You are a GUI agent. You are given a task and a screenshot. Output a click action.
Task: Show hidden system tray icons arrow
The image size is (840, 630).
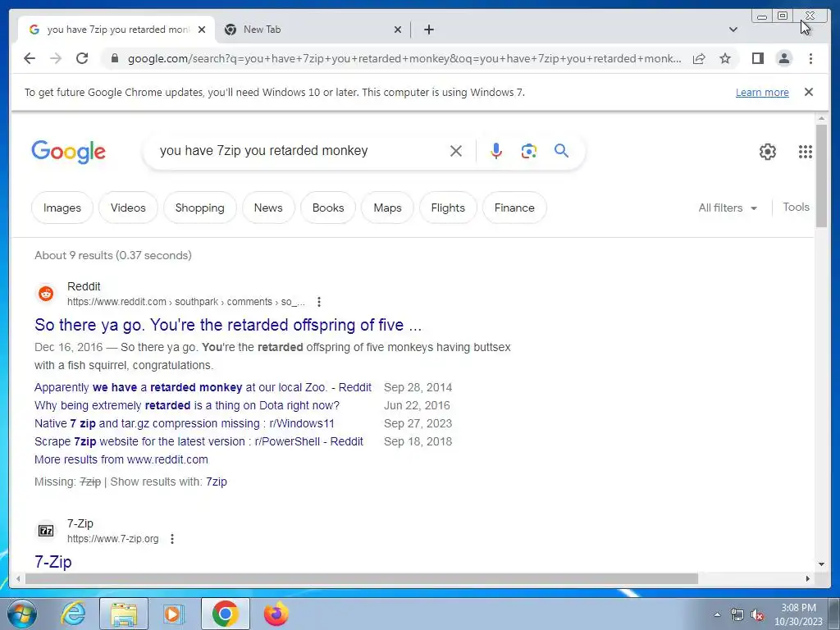(717, 614)
